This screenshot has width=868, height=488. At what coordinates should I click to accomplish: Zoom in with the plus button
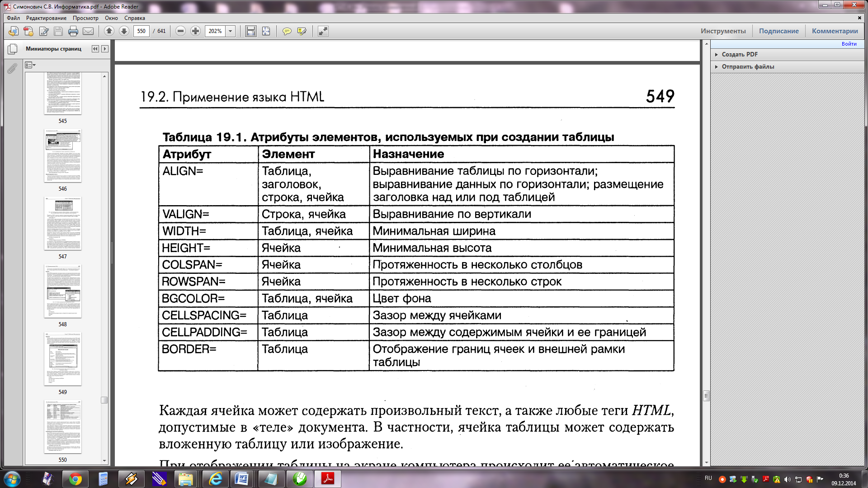[x=195, y=31]
